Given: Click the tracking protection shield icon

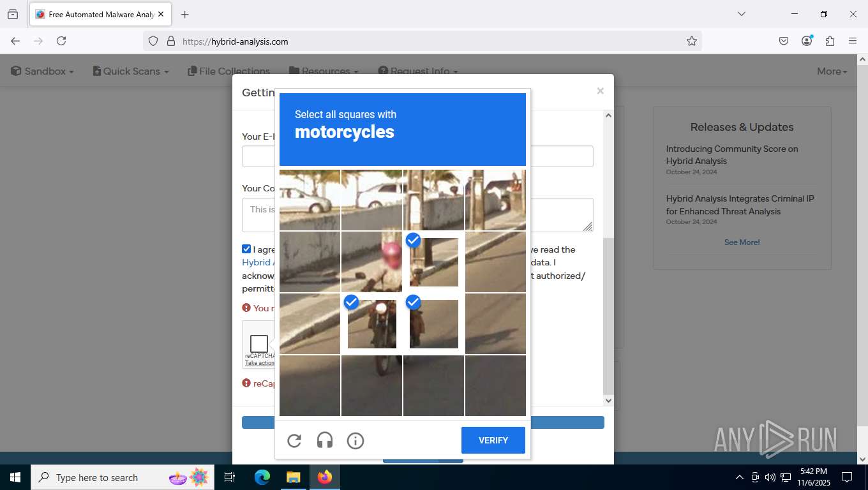Looking at the screenshot, I should click(153, 41).
